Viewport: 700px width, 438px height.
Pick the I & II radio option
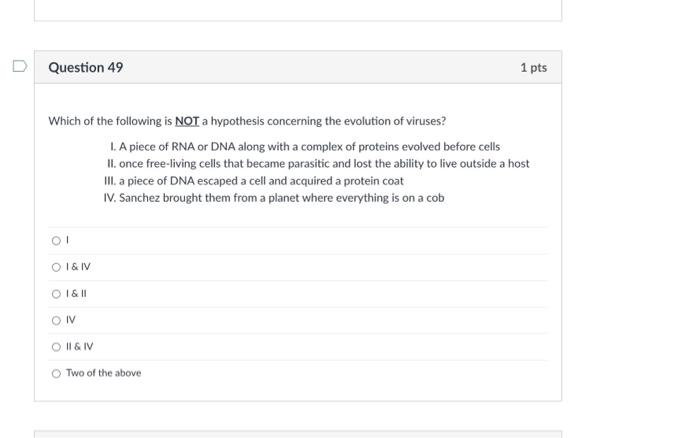[x=56, y=294]
